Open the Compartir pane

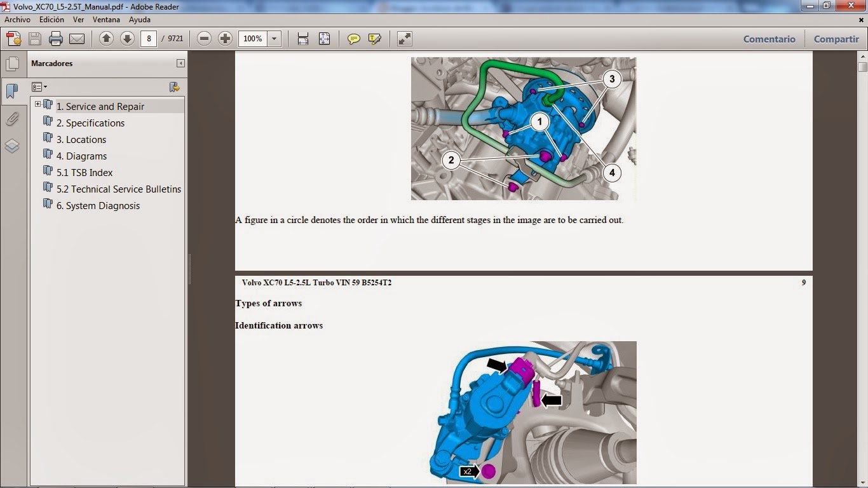point(836,39)
